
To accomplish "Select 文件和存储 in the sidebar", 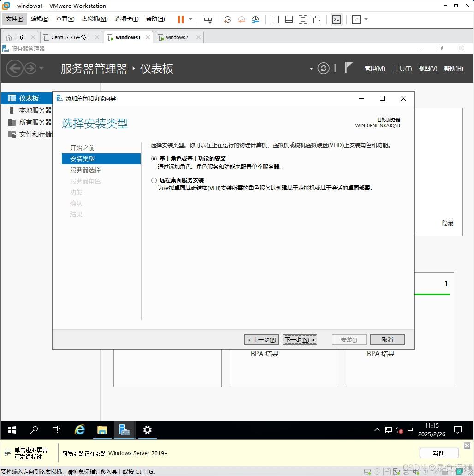I will 27,134.
